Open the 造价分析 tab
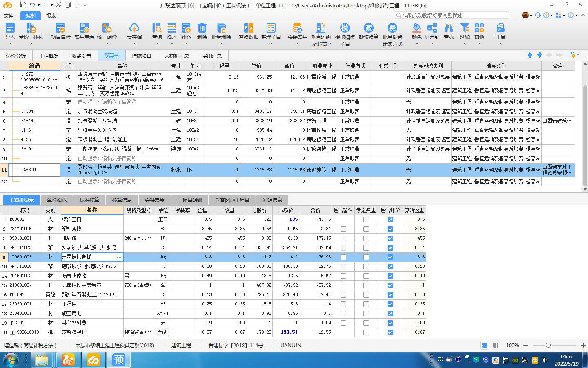The image size is (588, 368). point(16,56)
